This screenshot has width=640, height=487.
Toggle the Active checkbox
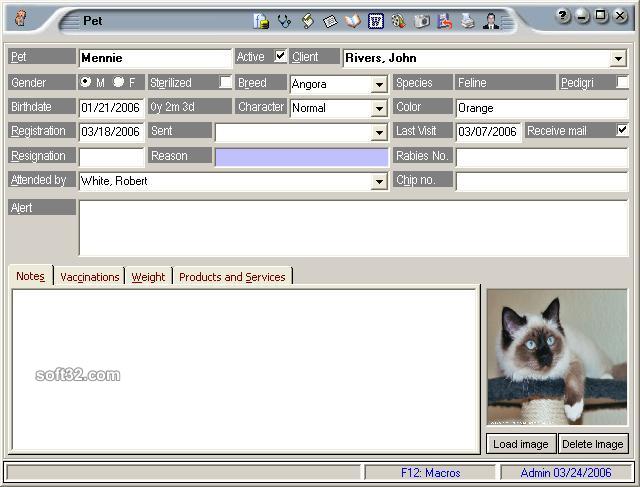tap(280, 56)
